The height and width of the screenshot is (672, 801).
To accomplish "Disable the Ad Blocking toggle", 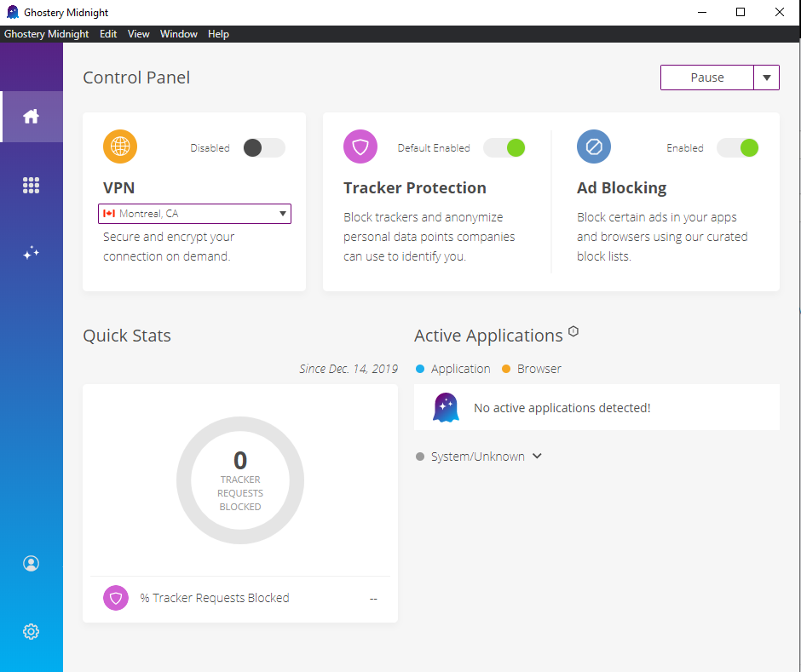I will coord(737,147).
